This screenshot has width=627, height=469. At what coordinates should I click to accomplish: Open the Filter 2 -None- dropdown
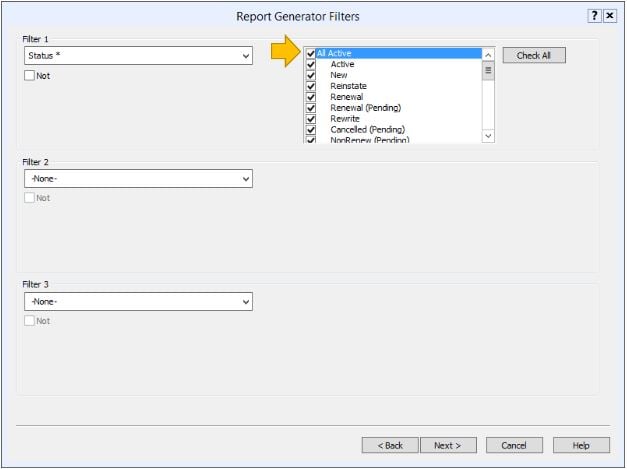(138, 178)
